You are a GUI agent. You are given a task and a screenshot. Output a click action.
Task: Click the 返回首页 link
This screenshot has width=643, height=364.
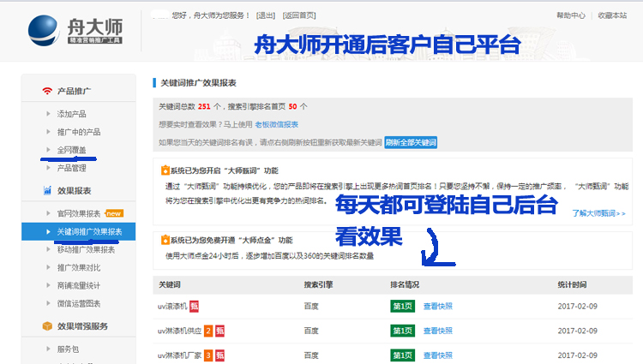299,15
